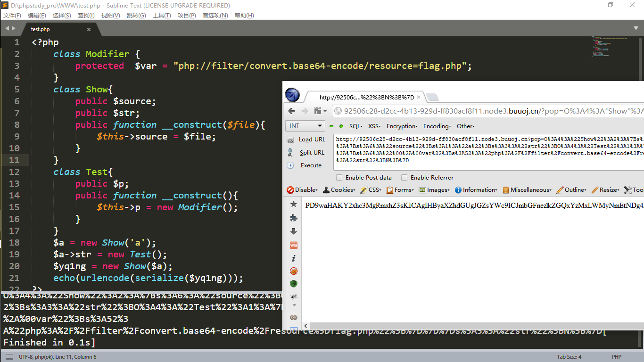Screen dimensions: 644x362
Task: Click the Load URL printer icon
Action: [291, 140]
